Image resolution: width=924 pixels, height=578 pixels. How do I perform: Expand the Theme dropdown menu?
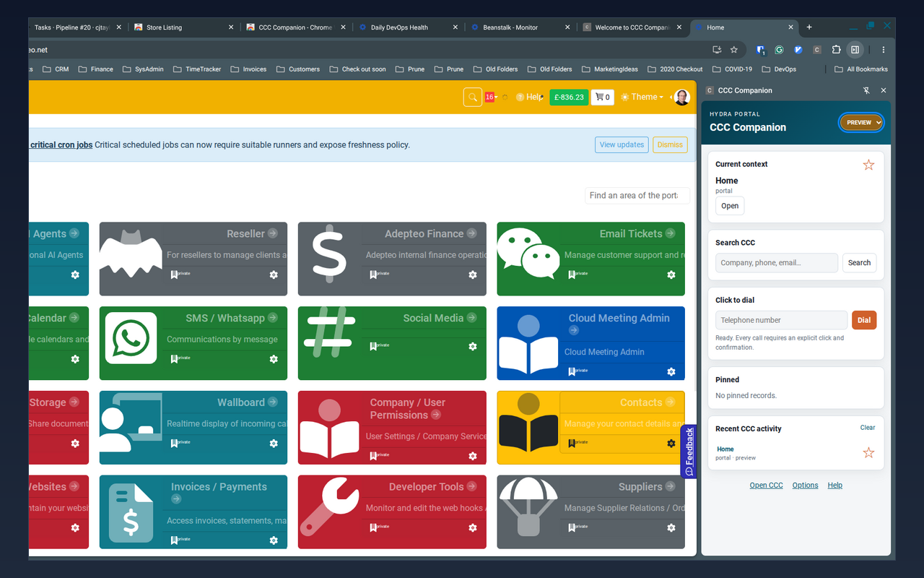coord(642,97)
